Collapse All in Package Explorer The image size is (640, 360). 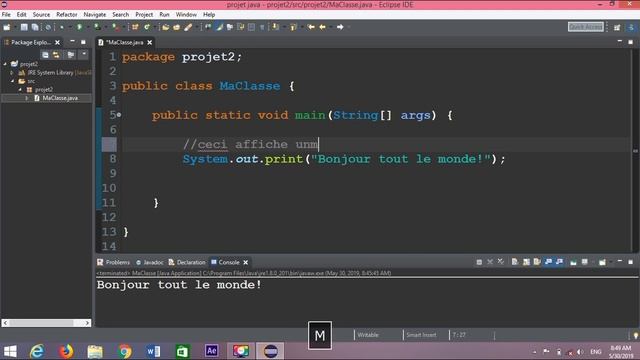tap(45, 55)
